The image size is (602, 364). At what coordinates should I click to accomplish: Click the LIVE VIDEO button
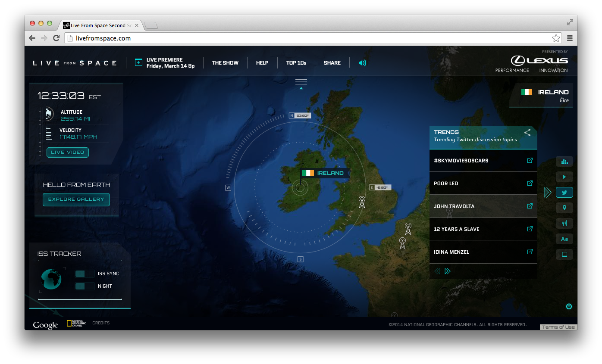point(68,152)
